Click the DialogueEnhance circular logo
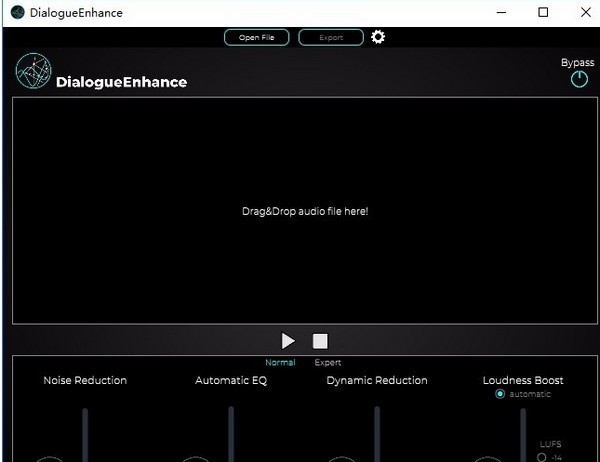The width and height of the screenshot is (600, 462). [x=33, y=71]
